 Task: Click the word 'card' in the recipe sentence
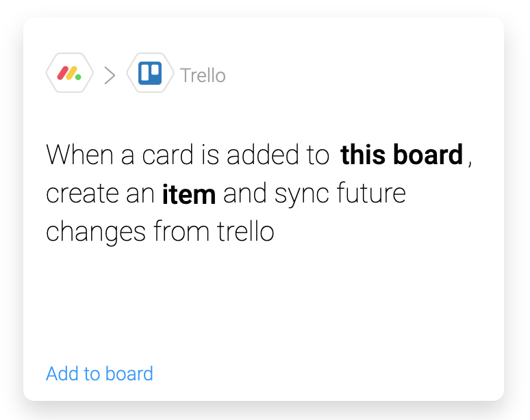[x=167, y=155]
